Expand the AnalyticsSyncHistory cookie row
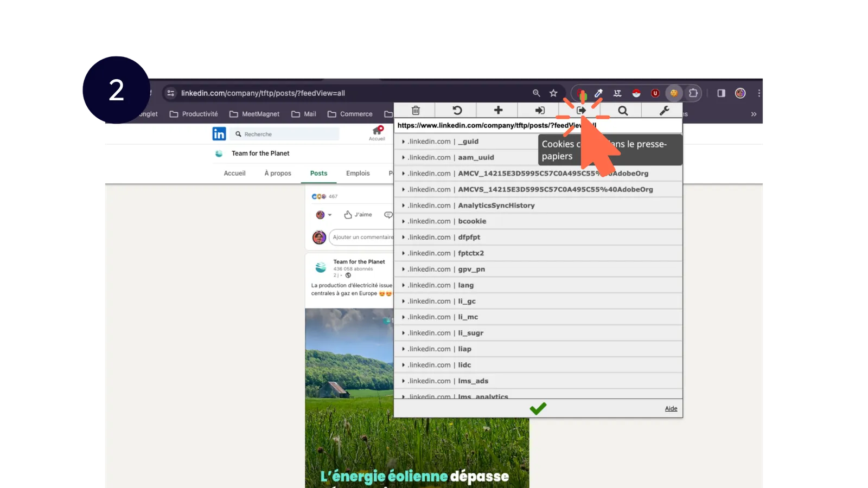Screen dimensions: 868x488 pyautogui.click(x=538, y=206)
